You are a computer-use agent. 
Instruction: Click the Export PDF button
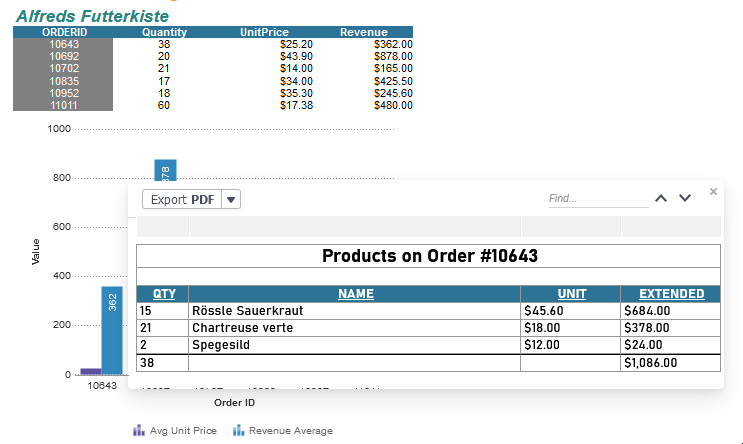(182, 199)
